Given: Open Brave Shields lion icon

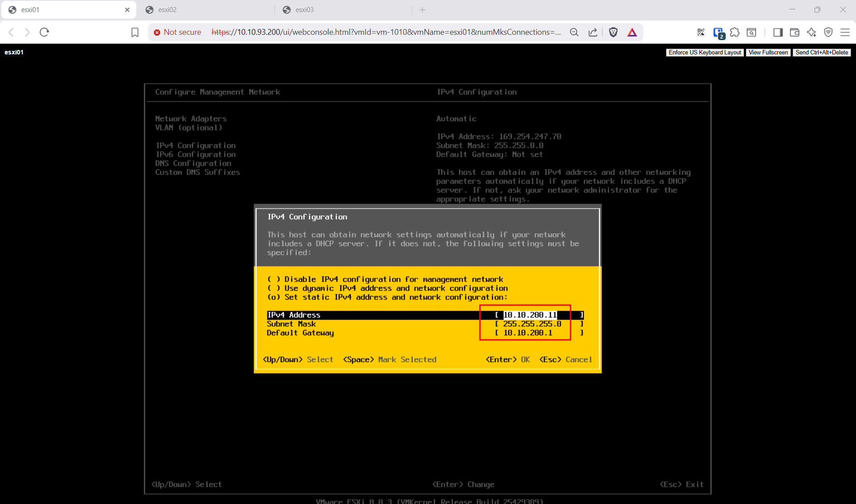Looking at the screenshot, I should pyautogui.click(x=613, y=32).
